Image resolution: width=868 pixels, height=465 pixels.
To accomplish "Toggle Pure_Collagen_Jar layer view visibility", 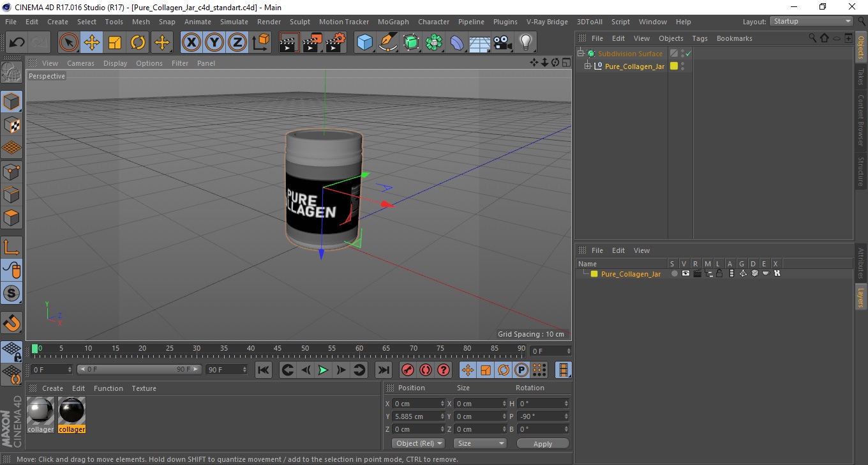I will (685, 274).
